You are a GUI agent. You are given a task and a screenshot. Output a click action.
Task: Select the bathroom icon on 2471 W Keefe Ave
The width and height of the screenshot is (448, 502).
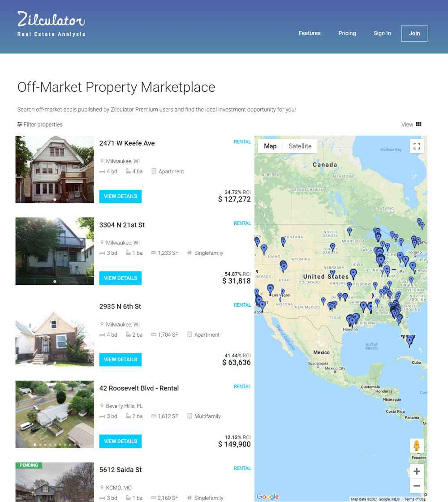tap(128, 171)
